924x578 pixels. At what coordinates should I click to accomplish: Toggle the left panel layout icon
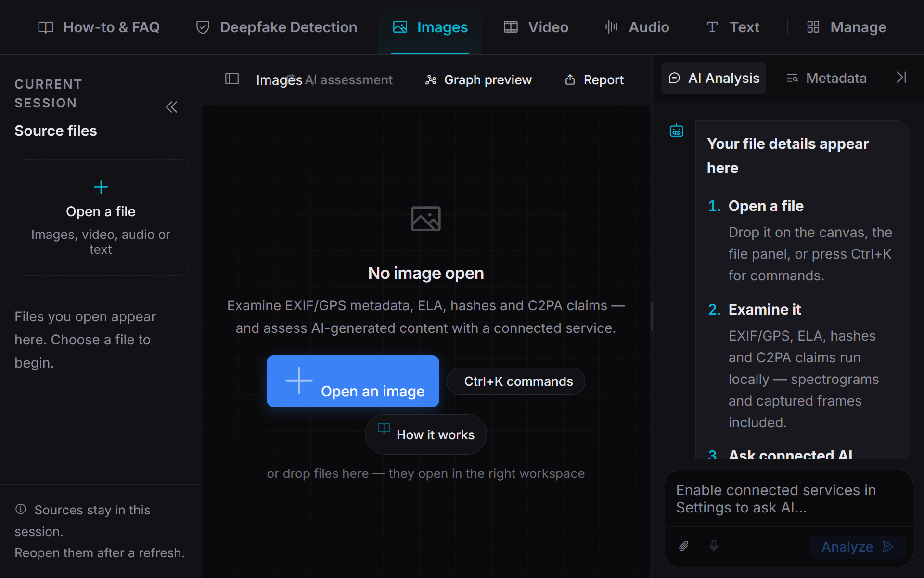point(232,79)
